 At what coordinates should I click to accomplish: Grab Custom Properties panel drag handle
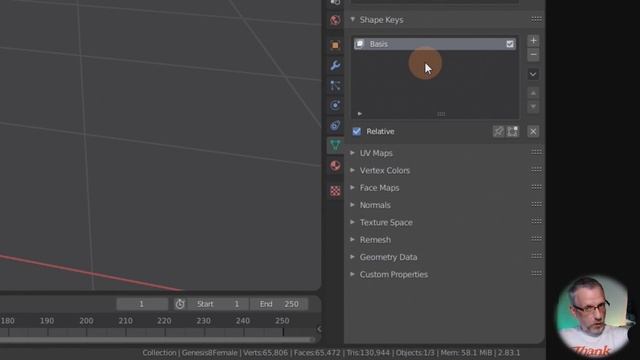536,273
